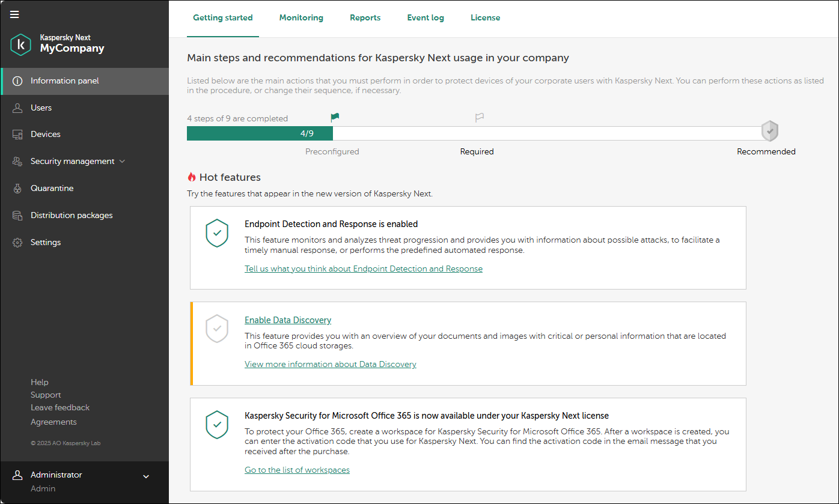Viewport: 839px width, 504px height.
Task: Open Settings via the gear icon
Action: coord(17,243)
